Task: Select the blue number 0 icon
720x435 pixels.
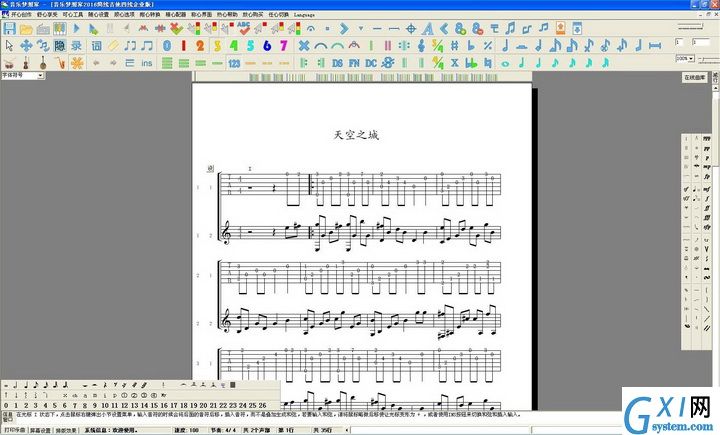Action: click(167, 45)
